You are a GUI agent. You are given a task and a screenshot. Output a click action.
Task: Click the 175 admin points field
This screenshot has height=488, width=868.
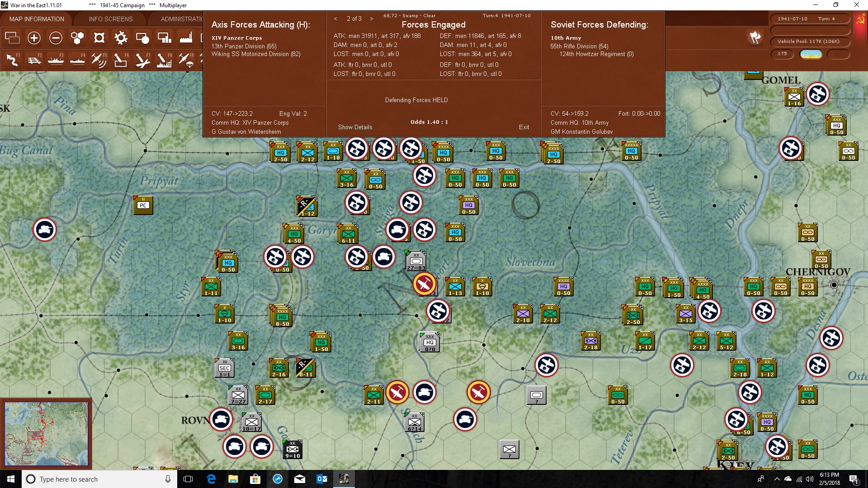coord(783,54)
